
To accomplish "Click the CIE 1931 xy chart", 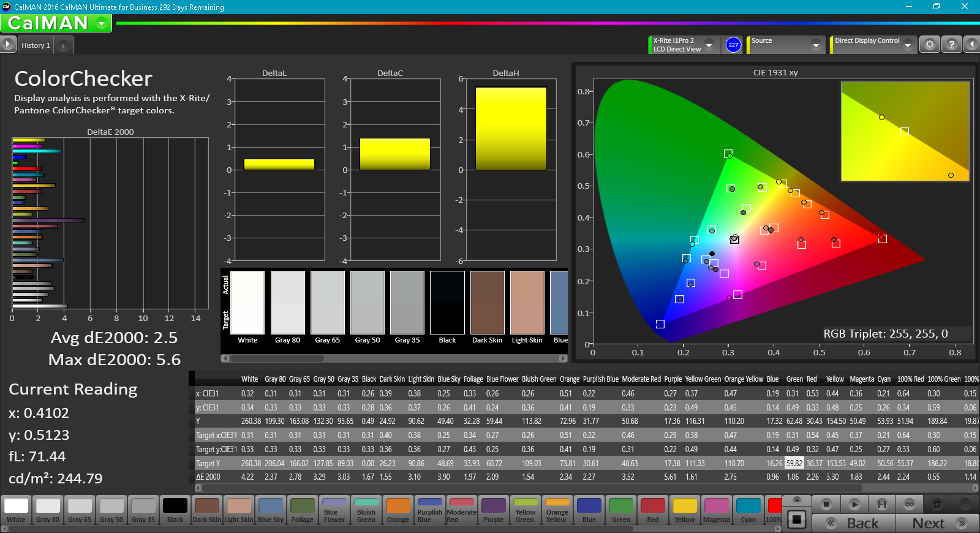I will coord(775,211).
